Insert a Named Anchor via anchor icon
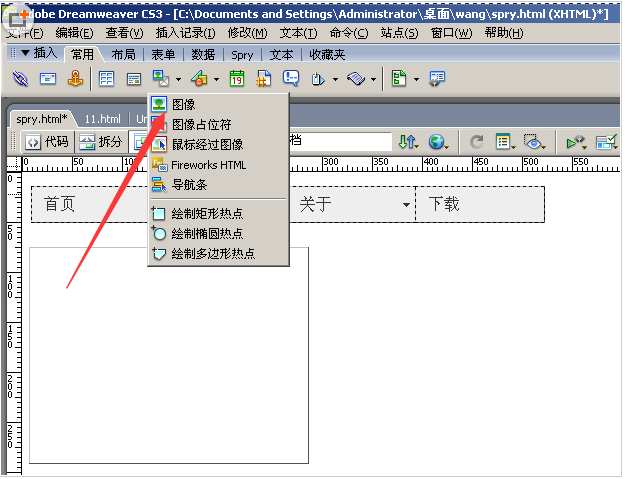Image resolution: width=625 pixels, height=479 pixels. tap(75, 79)
